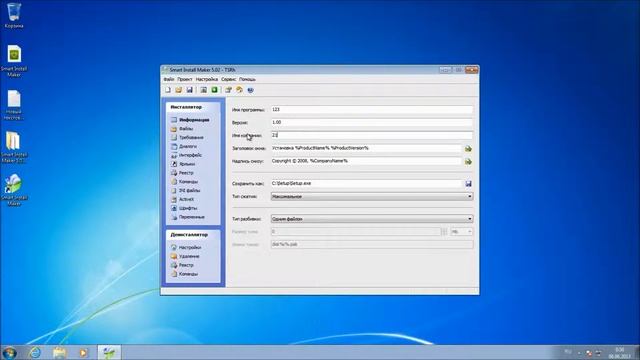Click the toolbar icon right of green one
This screenshot has width=640, height=360.
point(228,90)
